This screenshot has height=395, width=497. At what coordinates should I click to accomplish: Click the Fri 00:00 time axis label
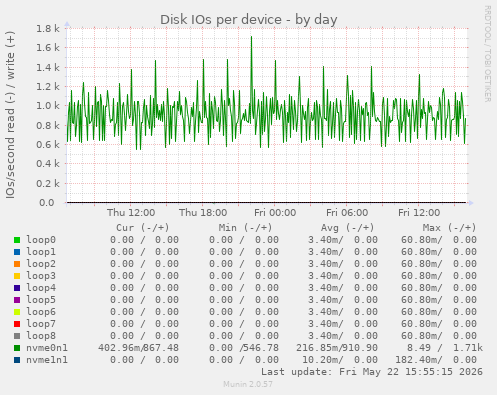(275, 213)
